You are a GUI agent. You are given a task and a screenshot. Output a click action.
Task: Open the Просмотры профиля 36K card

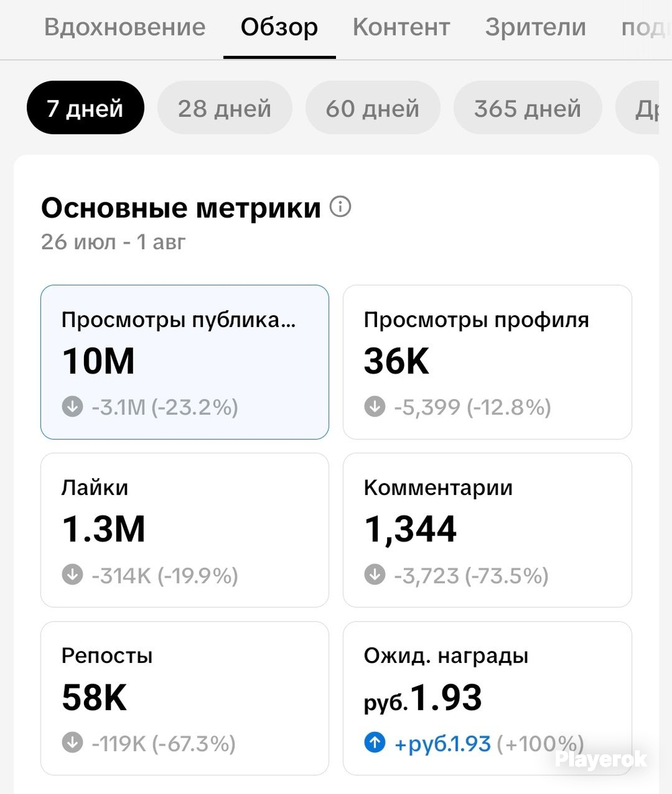[x=487, y=362]
